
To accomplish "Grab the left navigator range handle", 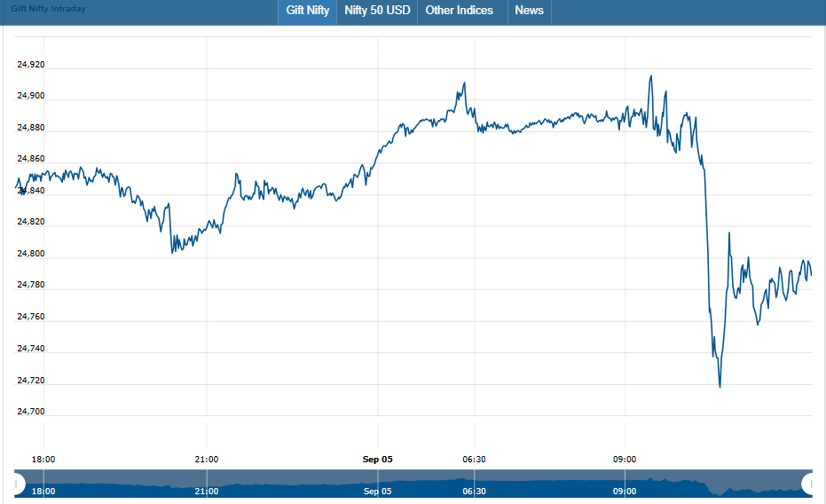I will (x=17, y=484).
